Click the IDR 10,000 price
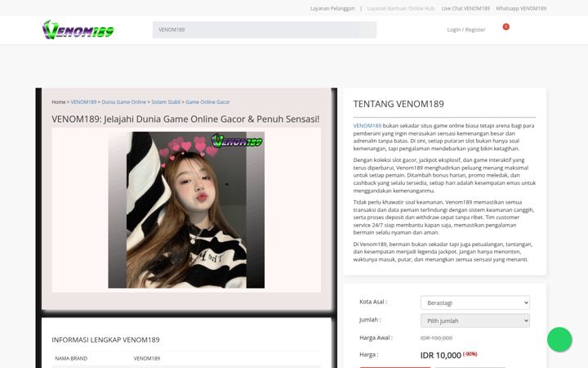 click(x=441, y=355)
